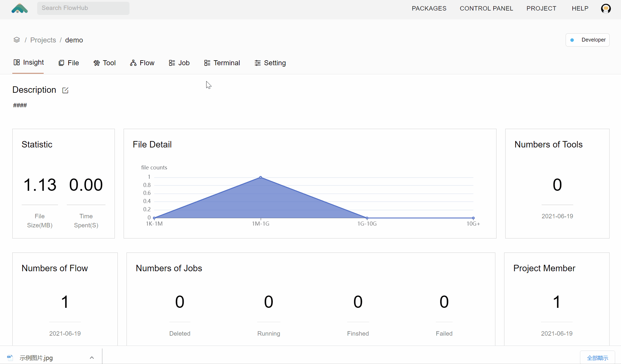The image size is (621, 364).
Task: Switch to the File tab
Action: coord(69,63)
